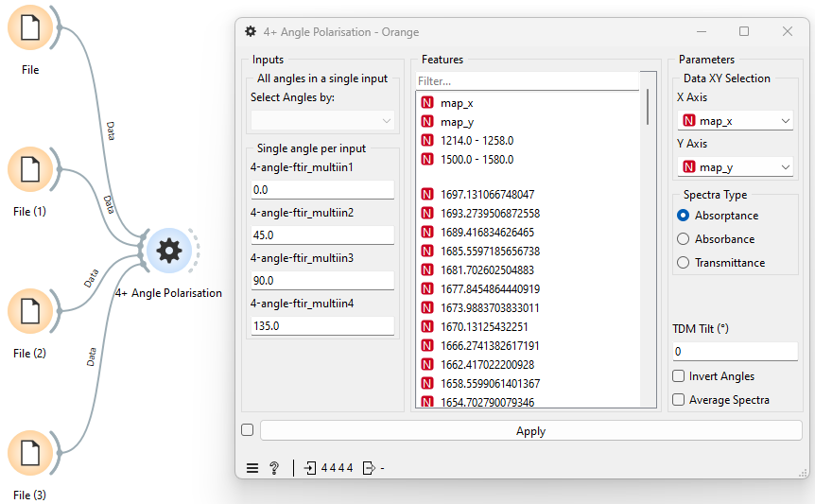
Task: Enable the Average Spectra checkbox
Action: click(678, 400)
